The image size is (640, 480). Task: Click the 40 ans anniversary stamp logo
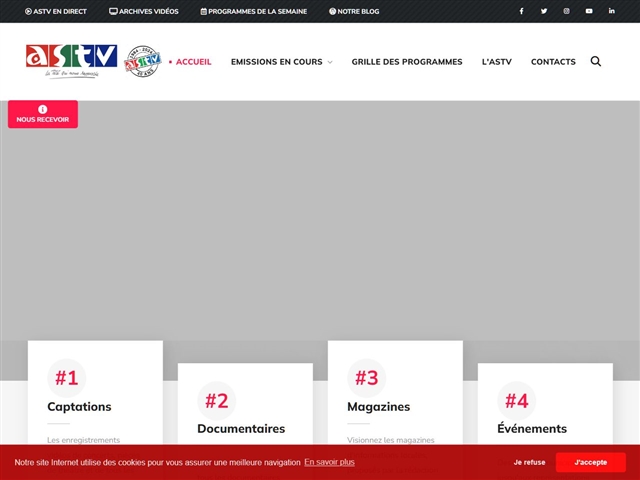tap(142, 61)
